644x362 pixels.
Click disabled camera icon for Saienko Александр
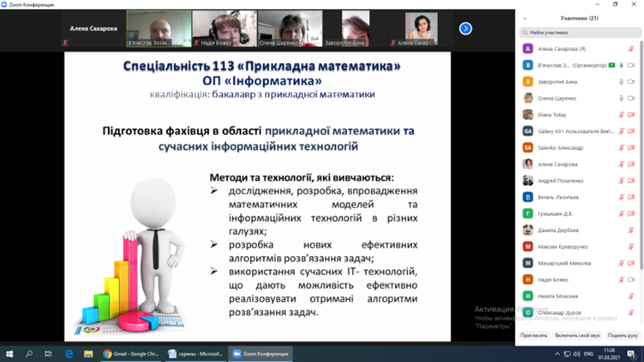[x=631, y=148]
